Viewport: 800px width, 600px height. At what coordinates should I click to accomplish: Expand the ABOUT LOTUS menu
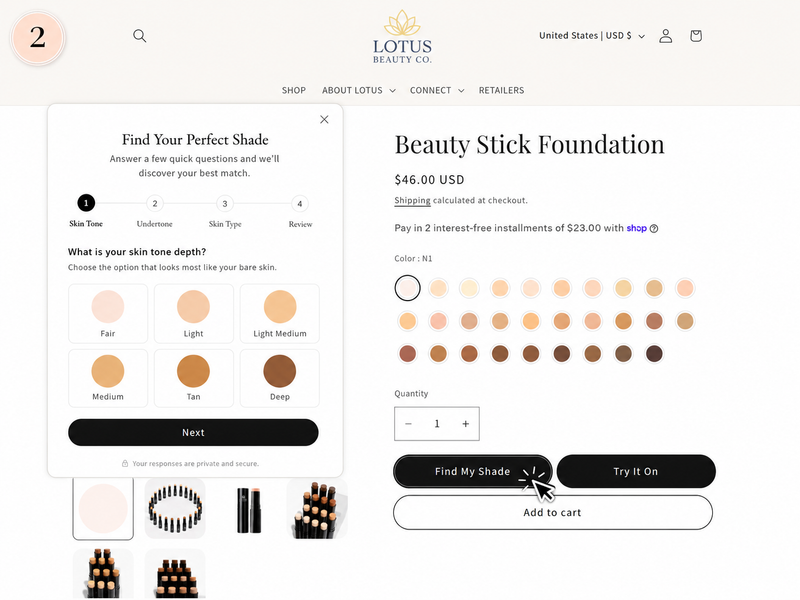358,90
